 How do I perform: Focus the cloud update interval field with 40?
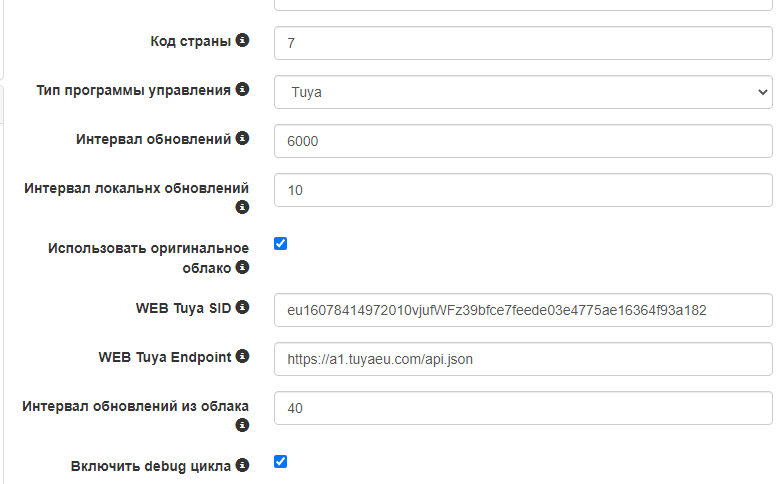(x=523, y=408)
